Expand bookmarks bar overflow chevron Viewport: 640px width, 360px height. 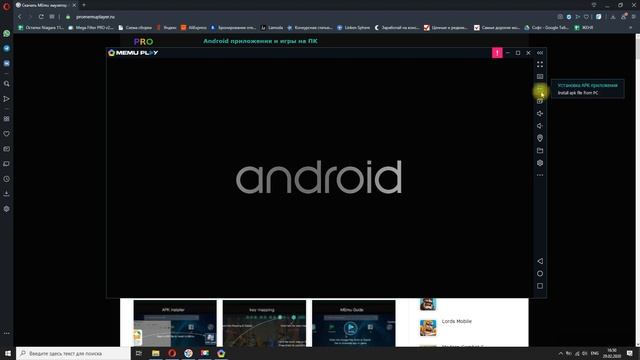[631, 28]
